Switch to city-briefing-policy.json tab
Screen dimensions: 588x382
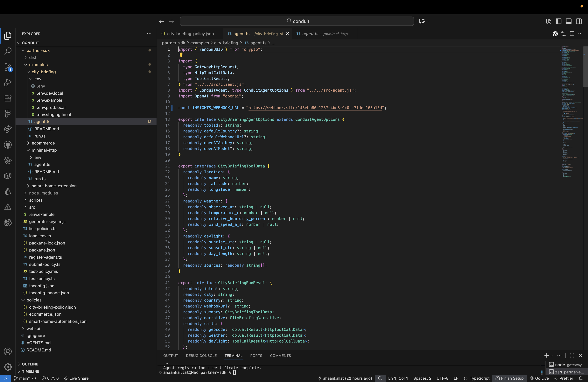pyautogui.click(x=190, y=34)
